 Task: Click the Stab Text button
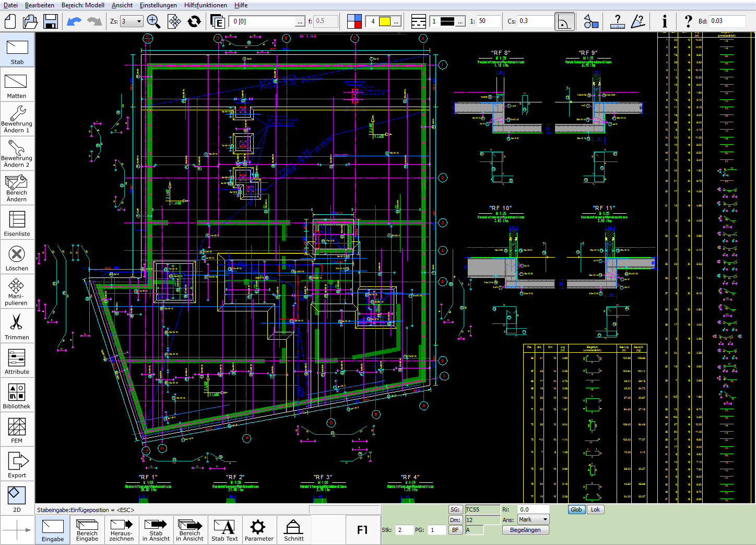225,530
